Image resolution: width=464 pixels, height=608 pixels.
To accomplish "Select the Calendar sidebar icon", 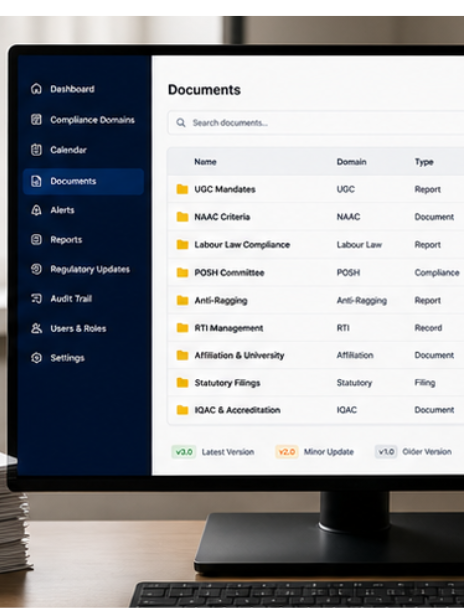I will (x=36, y=150).
